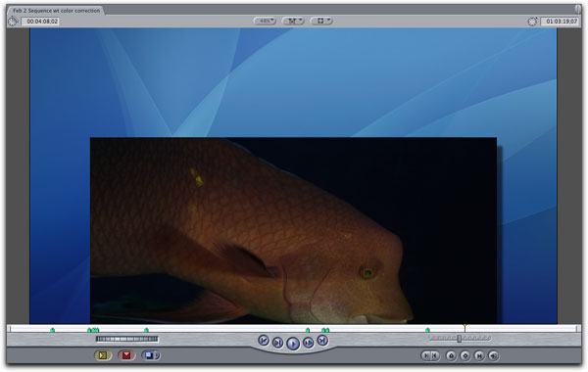The width and height of the screenshot is (588, 372).
Task: Click the blue Replace edit button
Action: (149, 355)
